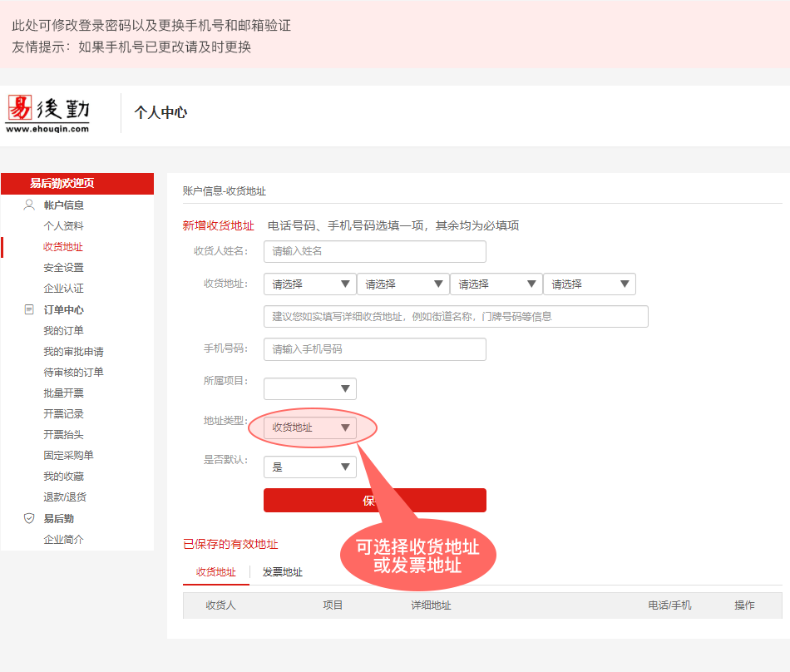Screen dimensions: 790x672
Task: Focus the detailed street address field
Action: 456,317
